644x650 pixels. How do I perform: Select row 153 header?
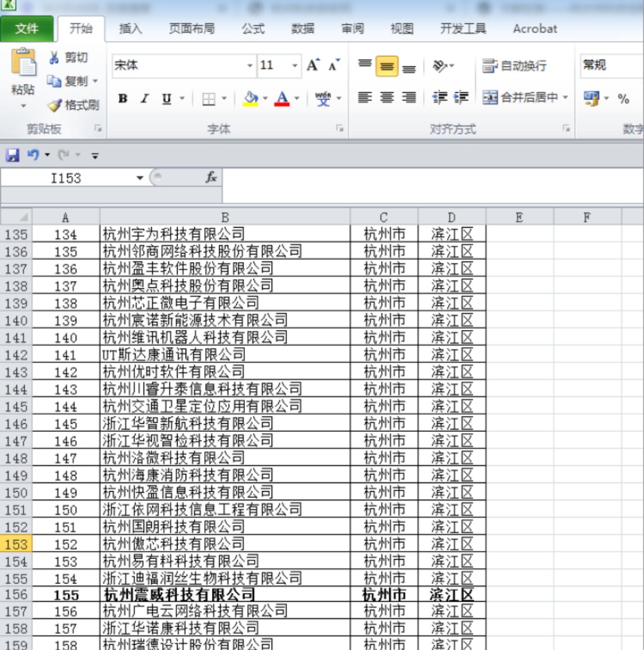16,544
